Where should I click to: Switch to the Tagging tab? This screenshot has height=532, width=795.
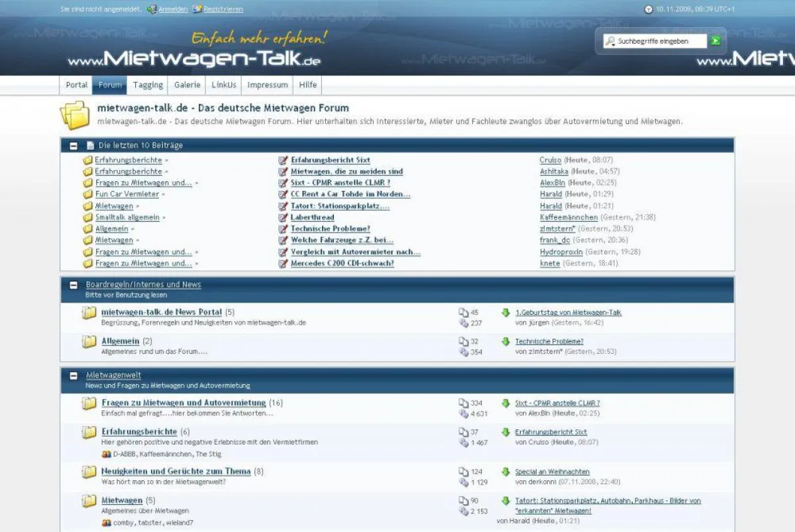point(148,85)
